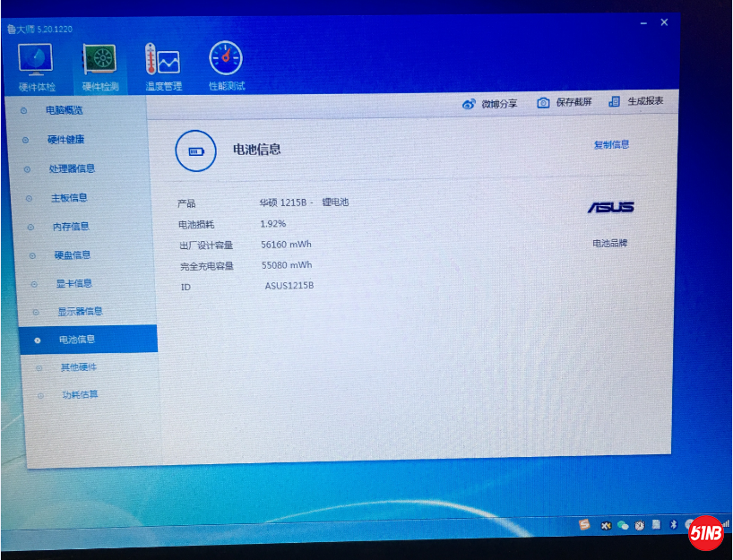Click the Bluetooth tray icon
The image size is (733, 560).
point(673,524)
